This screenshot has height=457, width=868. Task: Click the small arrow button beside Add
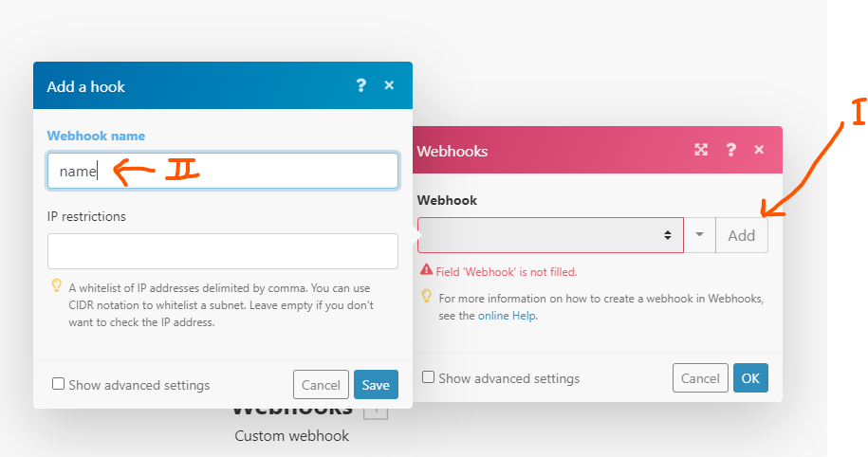tap(699, 235)
